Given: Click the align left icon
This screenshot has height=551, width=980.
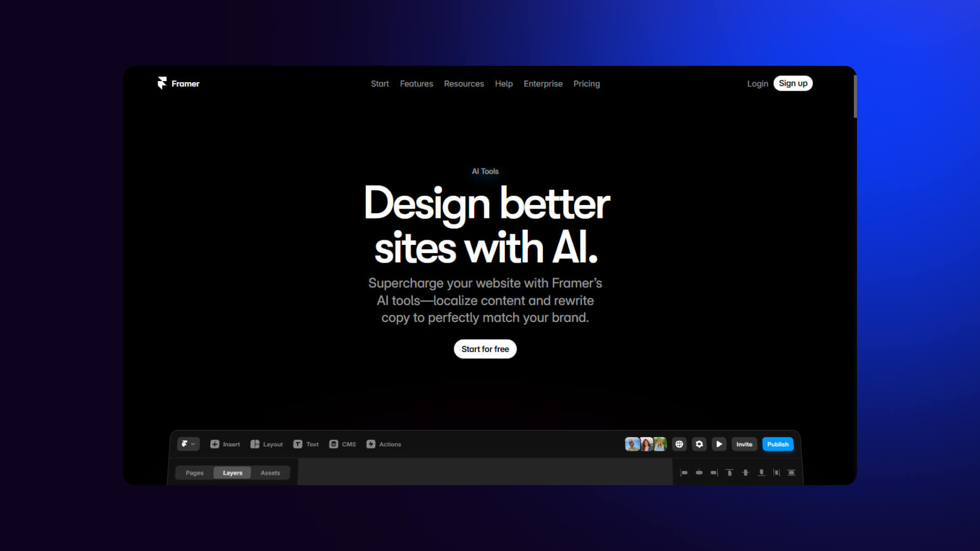Looking at the screenshot, I should pos(683,472).
